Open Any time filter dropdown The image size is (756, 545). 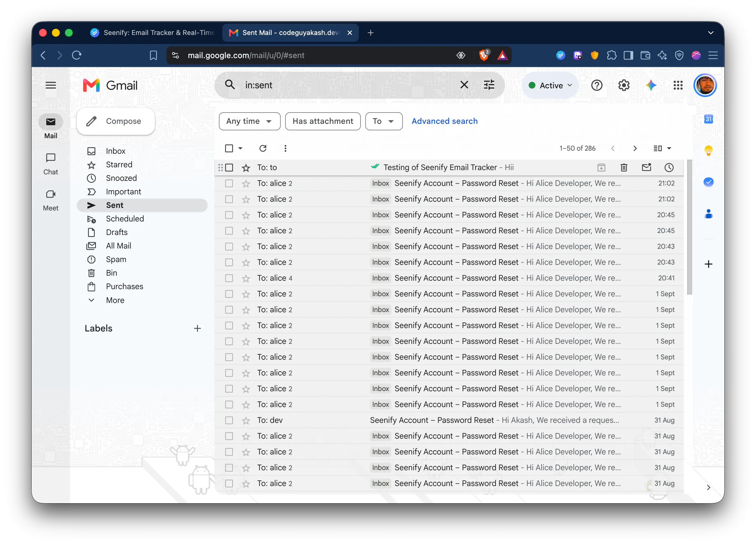[x=249, y=121]
